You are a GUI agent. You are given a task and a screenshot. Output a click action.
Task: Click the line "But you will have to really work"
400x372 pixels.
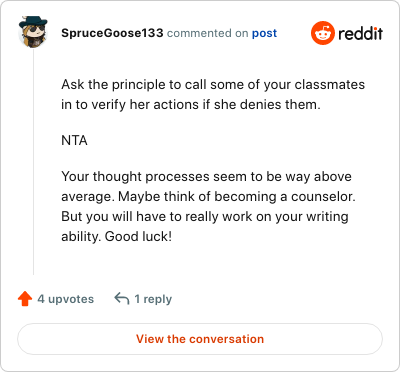(x=205, y=217)
